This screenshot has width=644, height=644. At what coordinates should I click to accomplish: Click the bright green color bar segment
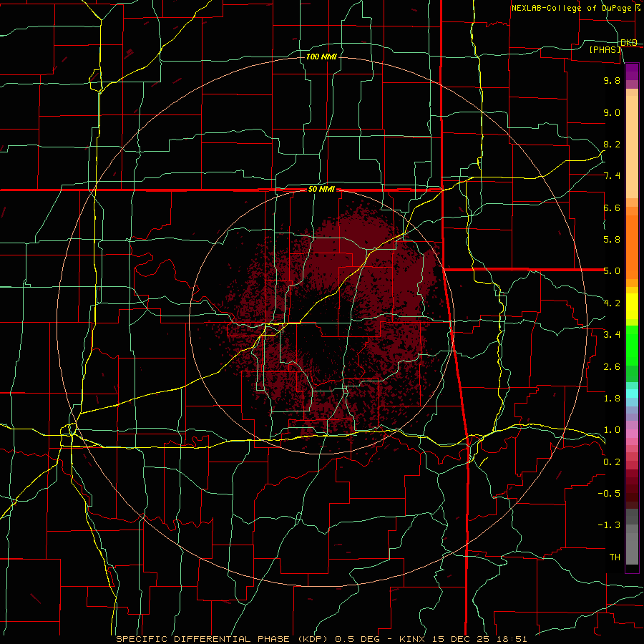[x=632, y=345]
